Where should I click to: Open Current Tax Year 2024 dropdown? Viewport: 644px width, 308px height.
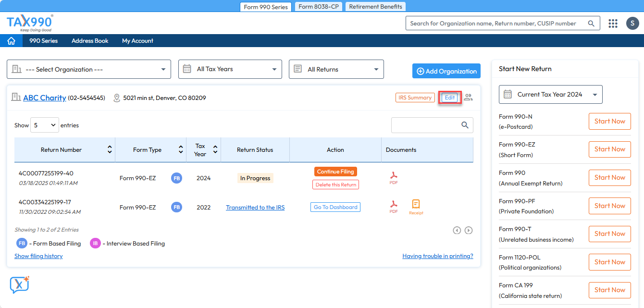[x=551, y=95]
